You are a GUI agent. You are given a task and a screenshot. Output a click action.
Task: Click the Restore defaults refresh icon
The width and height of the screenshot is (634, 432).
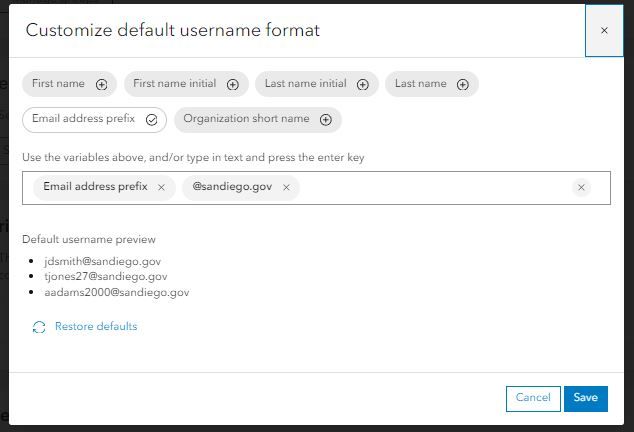[39, 327]
